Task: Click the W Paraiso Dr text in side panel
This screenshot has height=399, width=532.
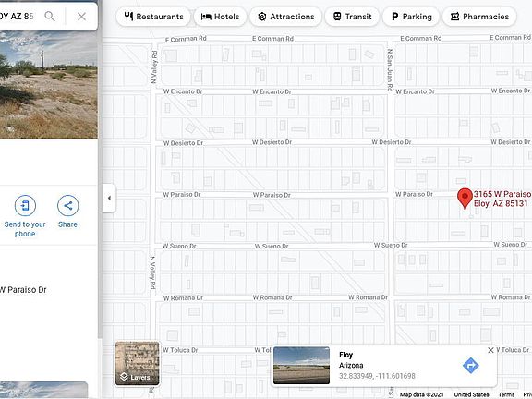Action: (x=23, y=290)
